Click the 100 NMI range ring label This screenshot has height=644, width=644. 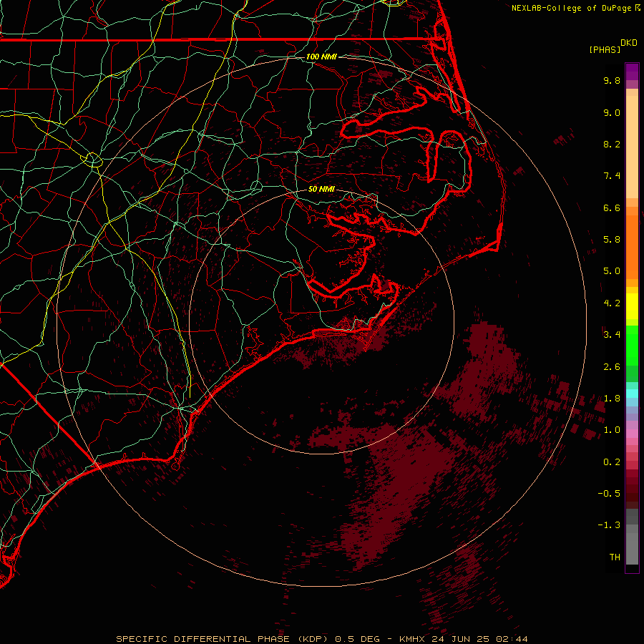coord(321,57)
